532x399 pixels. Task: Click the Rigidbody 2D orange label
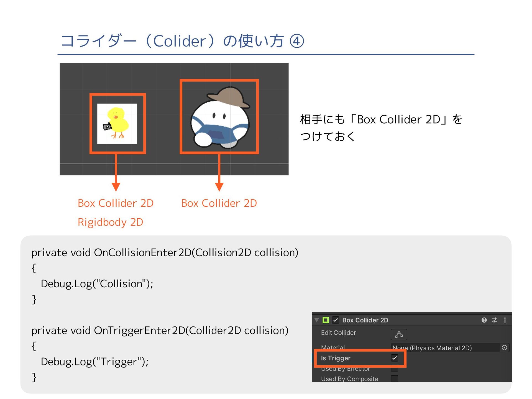point(110,222)
